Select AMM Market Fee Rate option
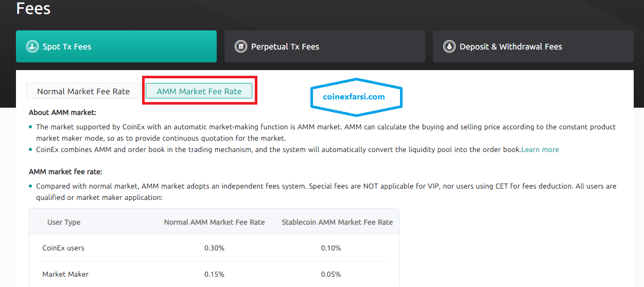644x287 pixels. click(199, 91)
